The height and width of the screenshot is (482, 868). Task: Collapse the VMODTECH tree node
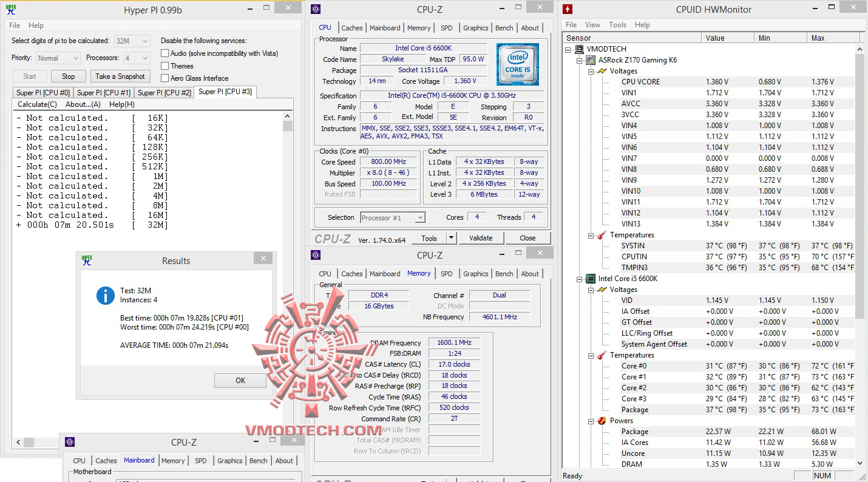[x=569, y=49]
